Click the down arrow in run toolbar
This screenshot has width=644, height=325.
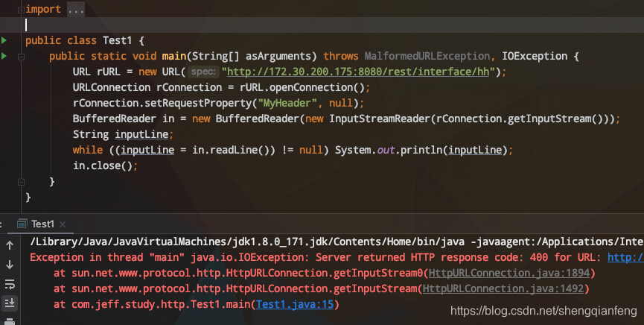[10, 265]
